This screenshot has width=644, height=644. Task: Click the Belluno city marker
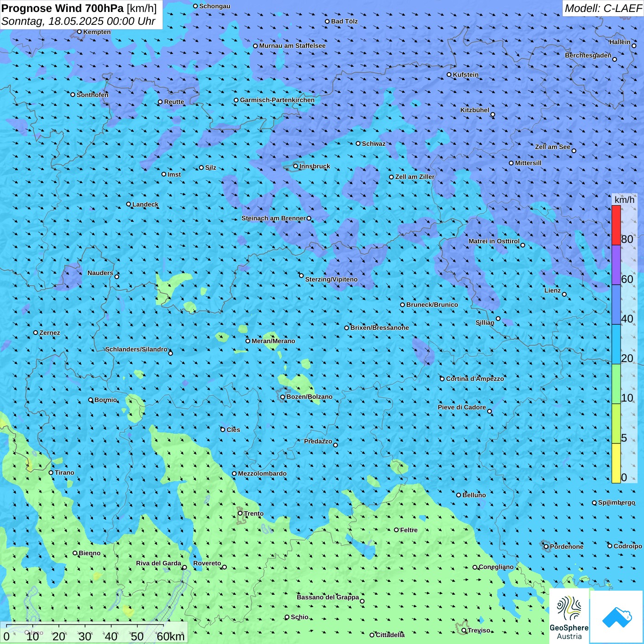[459, 495]
